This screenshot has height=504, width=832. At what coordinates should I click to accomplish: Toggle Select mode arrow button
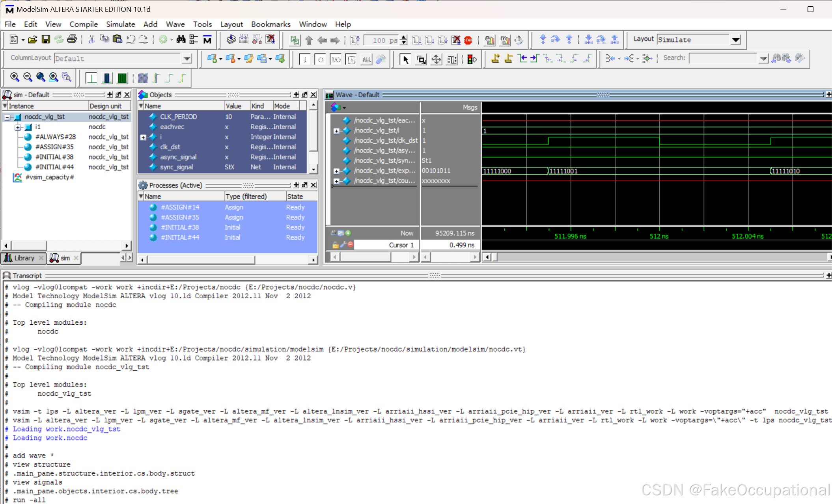pyautogui.click(x=405, y=60)
